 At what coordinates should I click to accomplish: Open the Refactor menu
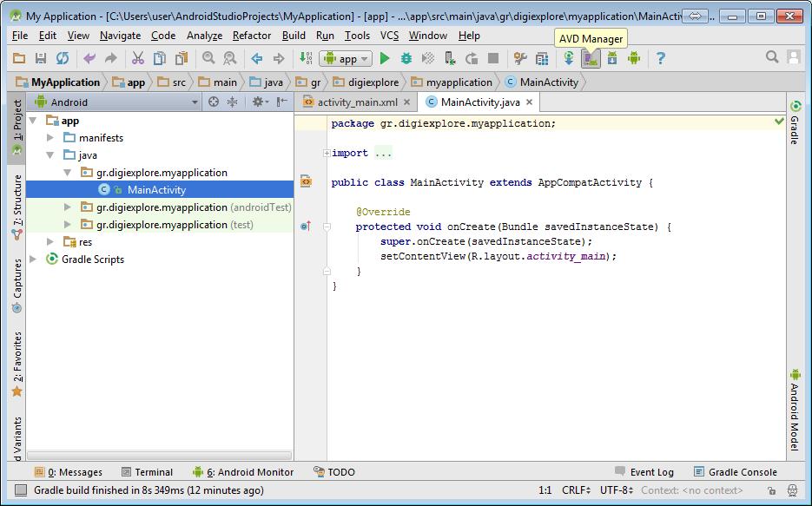[252, 36]
